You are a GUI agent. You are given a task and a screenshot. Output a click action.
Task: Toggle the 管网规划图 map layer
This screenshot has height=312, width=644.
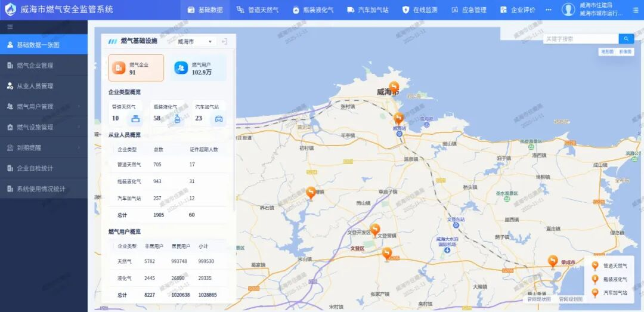click(570, 299)
